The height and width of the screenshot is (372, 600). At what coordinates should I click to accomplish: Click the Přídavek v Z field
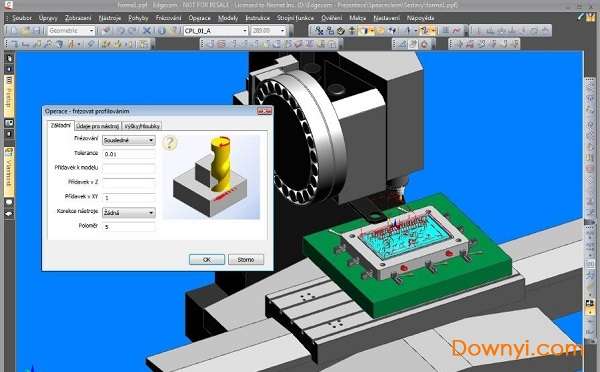coord(129,183)
